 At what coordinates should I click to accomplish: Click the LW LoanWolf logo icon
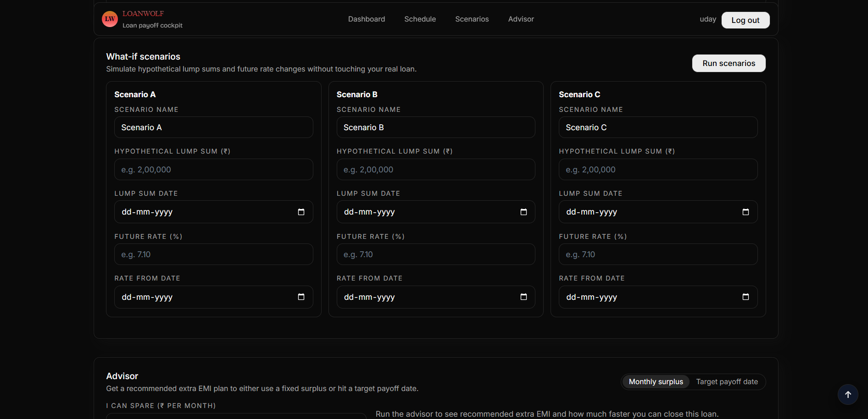tap(109, 19)
